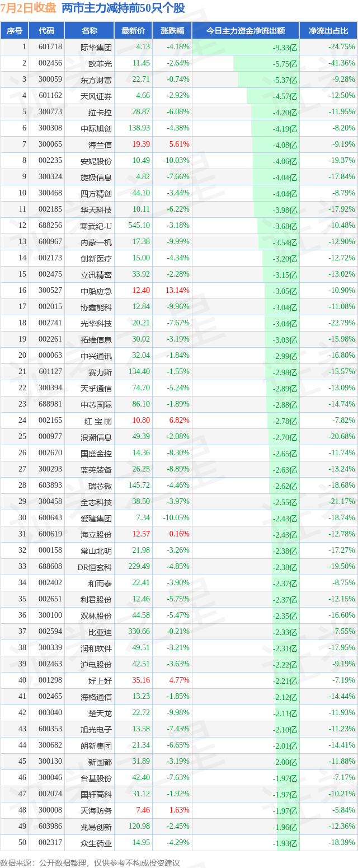
Task: Click stock name 拓维信息
Action: (x=96, y=339)
